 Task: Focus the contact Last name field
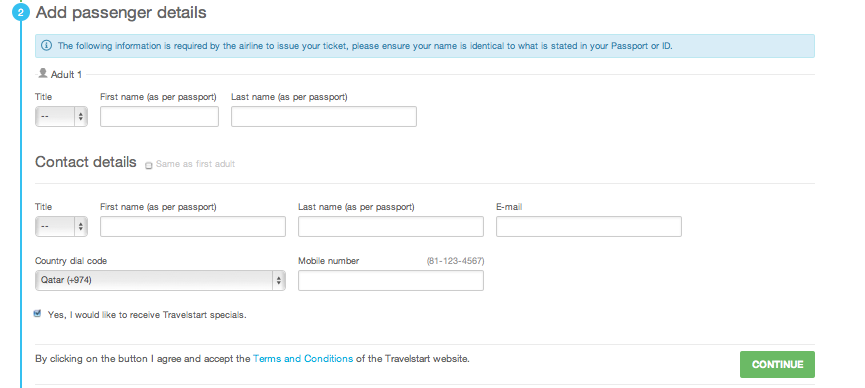pos(391,226)
